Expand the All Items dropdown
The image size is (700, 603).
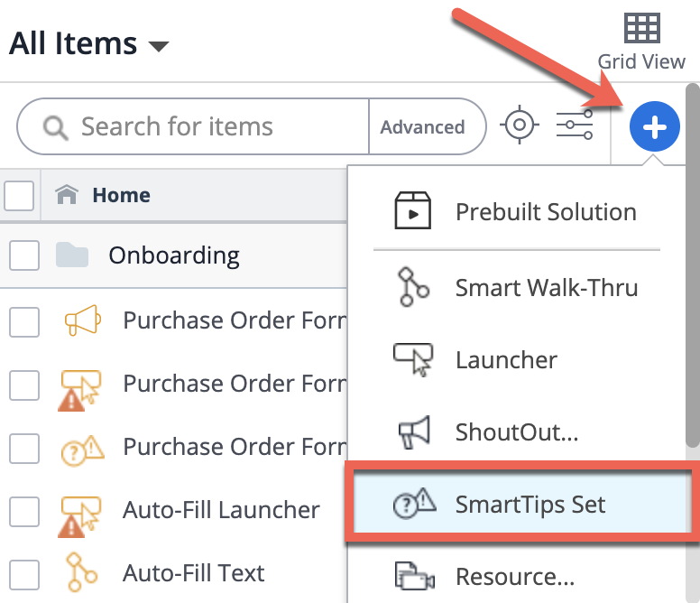point(159,45)
